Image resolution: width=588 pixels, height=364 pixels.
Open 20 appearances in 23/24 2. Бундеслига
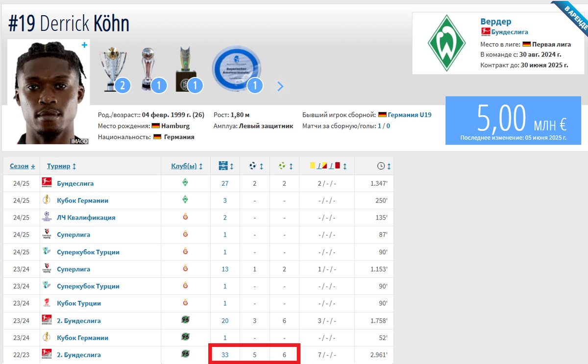pos(225,321)
